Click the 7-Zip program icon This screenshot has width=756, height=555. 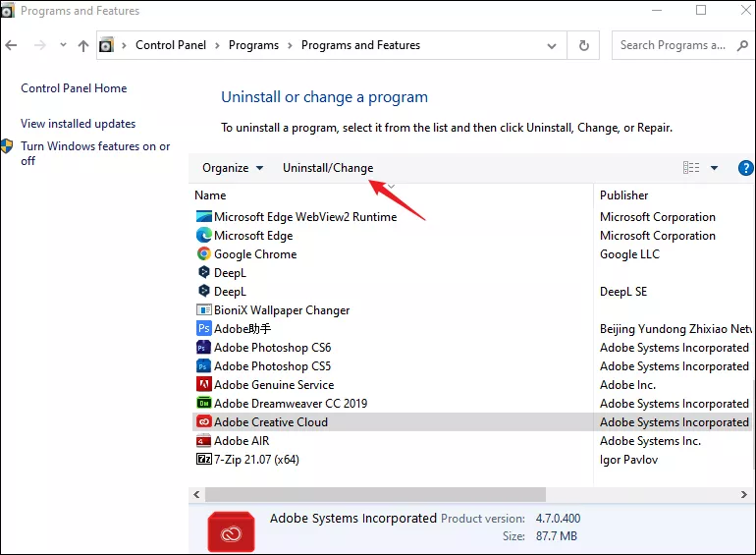204,459
